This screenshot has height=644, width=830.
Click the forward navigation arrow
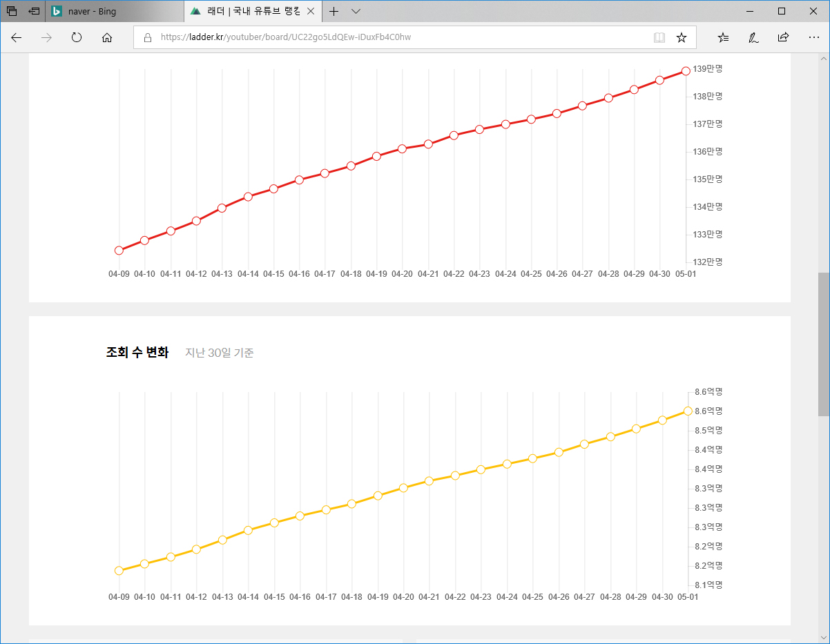pyautogui.click(x=47, y=37)
